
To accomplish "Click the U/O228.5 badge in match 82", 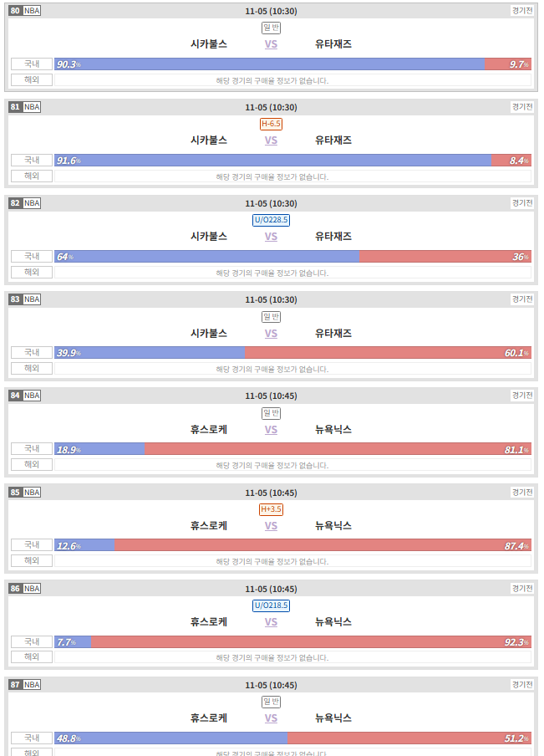I will (271, 220).
